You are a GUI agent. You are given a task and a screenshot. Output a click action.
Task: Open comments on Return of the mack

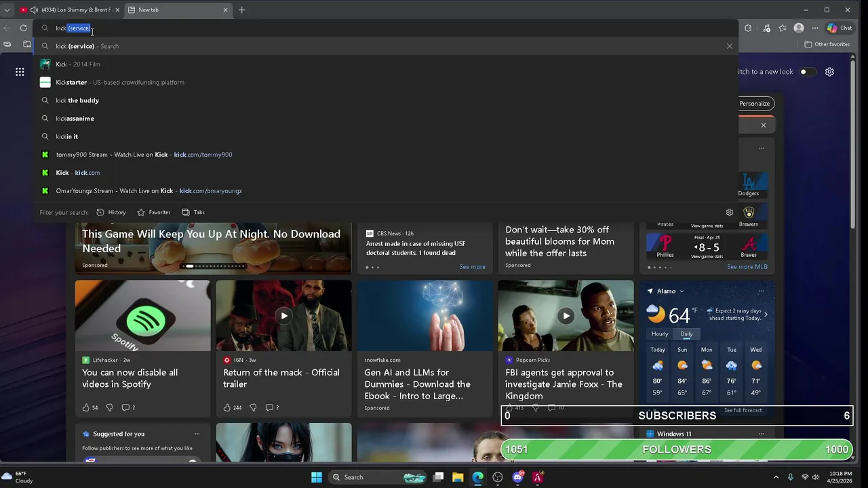[x=272, y=407]
